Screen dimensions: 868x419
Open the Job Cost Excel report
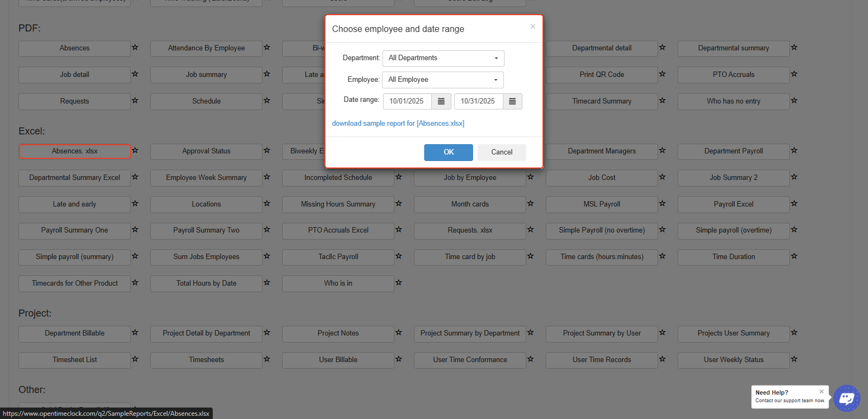(602, 178)
